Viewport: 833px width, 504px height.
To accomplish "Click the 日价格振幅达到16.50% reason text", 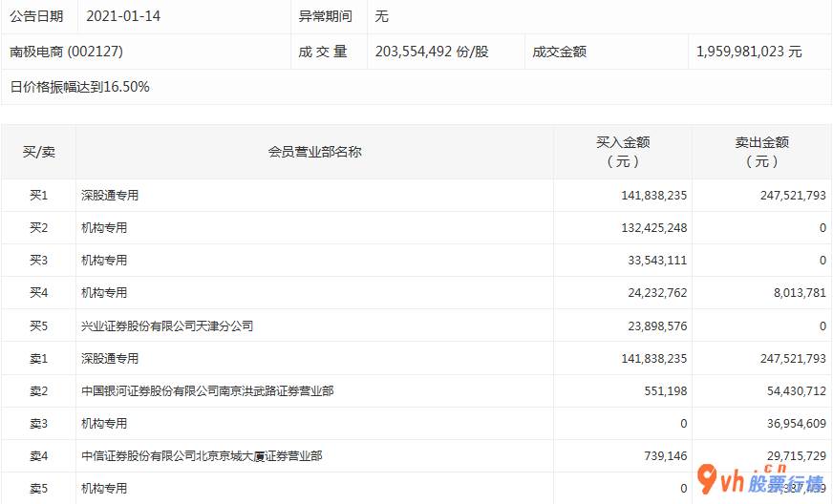I will [80, 87].
